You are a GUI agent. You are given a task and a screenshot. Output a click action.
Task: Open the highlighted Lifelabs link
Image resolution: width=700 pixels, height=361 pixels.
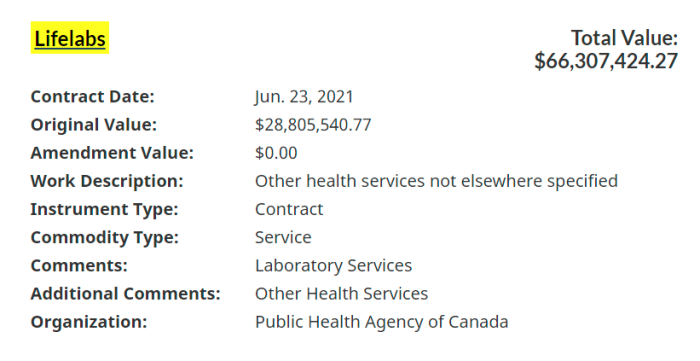(x=70, y=38)
